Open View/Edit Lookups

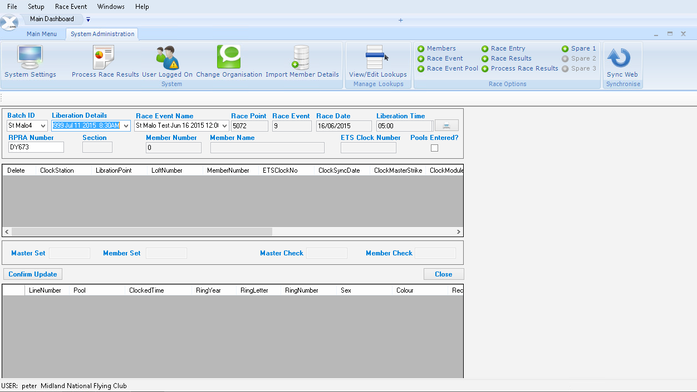click(x=377, y=61)
